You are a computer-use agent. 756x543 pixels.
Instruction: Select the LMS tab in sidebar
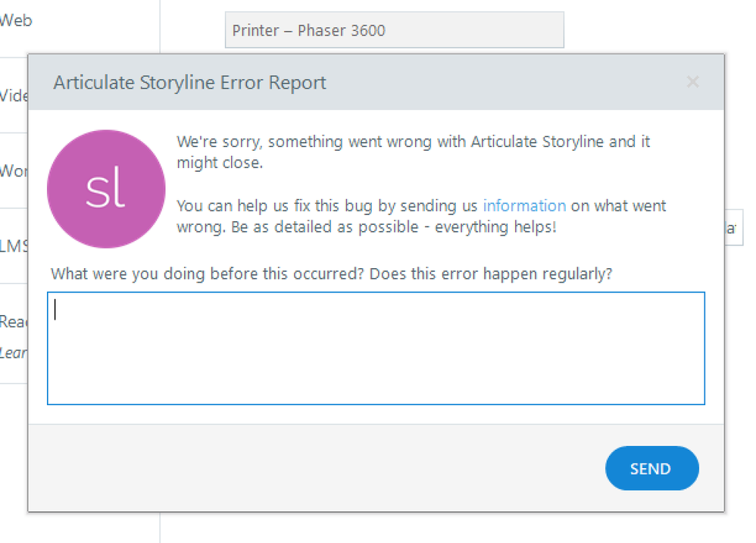[14, 245]
